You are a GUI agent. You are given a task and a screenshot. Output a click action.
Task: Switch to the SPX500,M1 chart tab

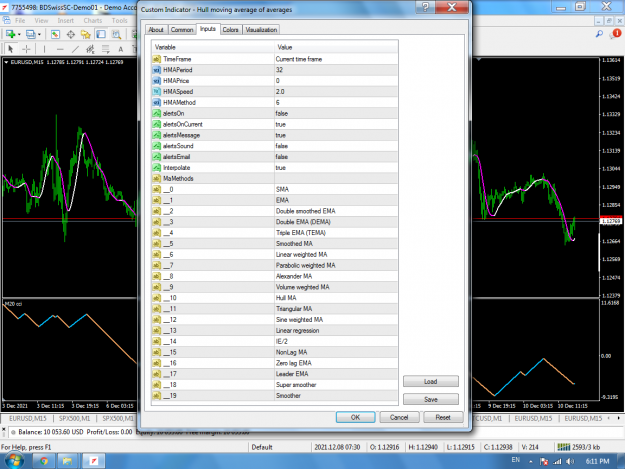point(75,418)
